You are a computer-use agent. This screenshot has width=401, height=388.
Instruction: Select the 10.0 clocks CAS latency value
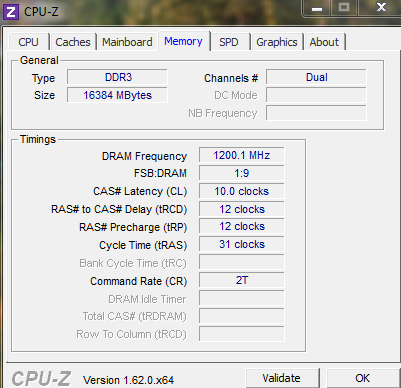[x=242, y=191]
